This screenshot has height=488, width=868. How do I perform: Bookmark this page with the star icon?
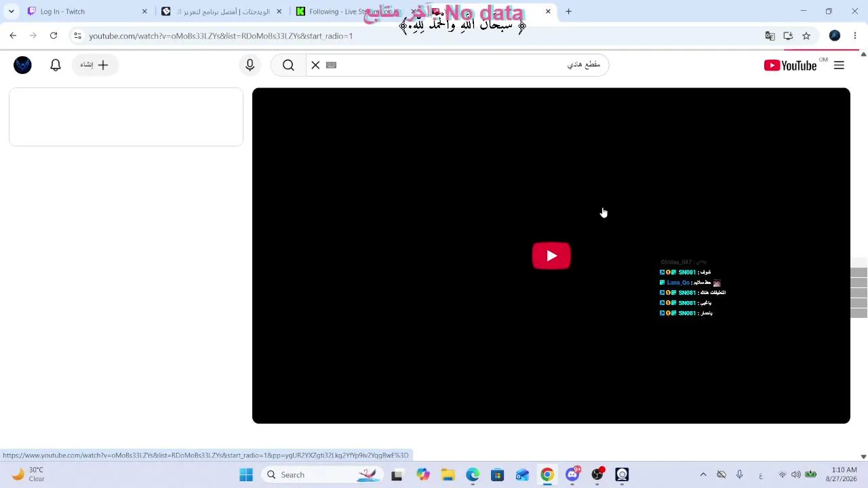click(x=806, y=36)
